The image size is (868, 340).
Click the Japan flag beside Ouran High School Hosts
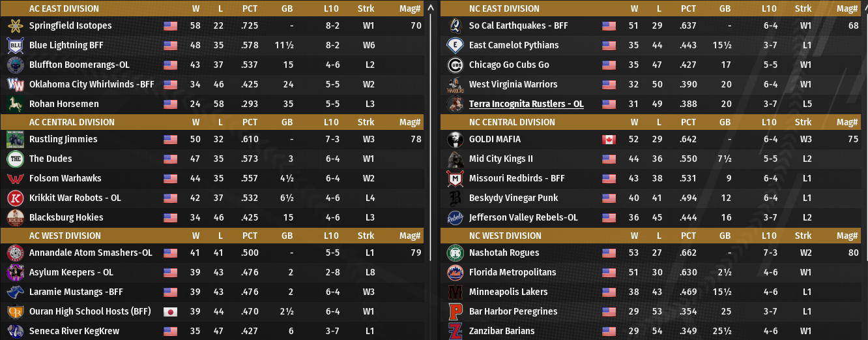[x=170, y=312]
